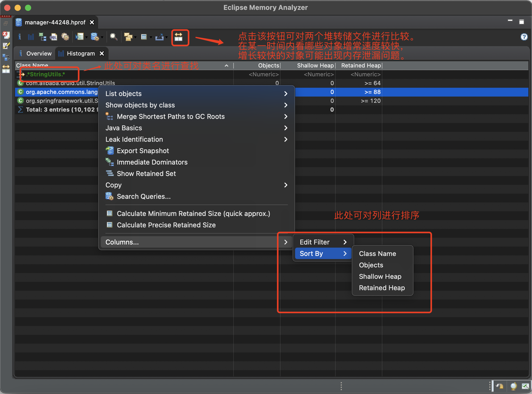
Task: Click the Objects column header
Action: click(257, 65)
